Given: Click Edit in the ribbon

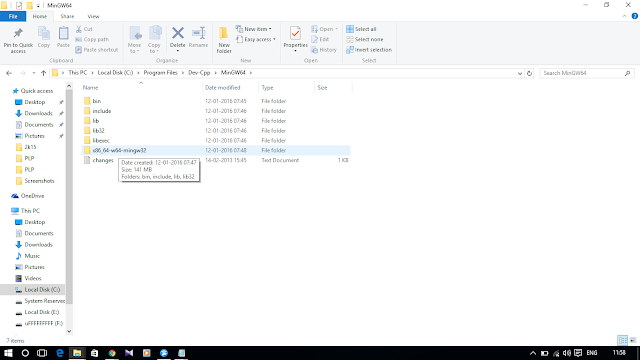Looking at the screenshot, I should point(320,40).
